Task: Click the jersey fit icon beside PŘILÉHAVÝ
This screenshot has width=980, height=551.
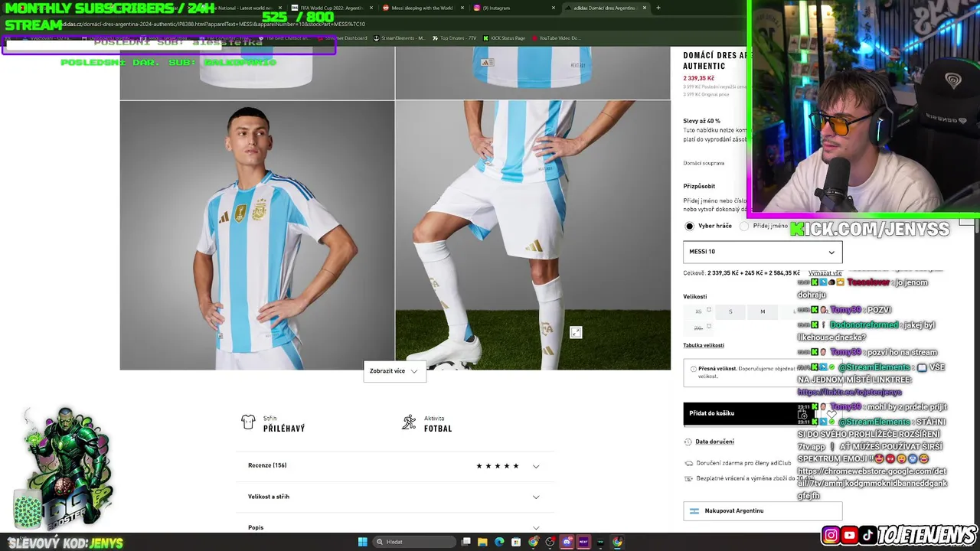Action: pos(248,422)
